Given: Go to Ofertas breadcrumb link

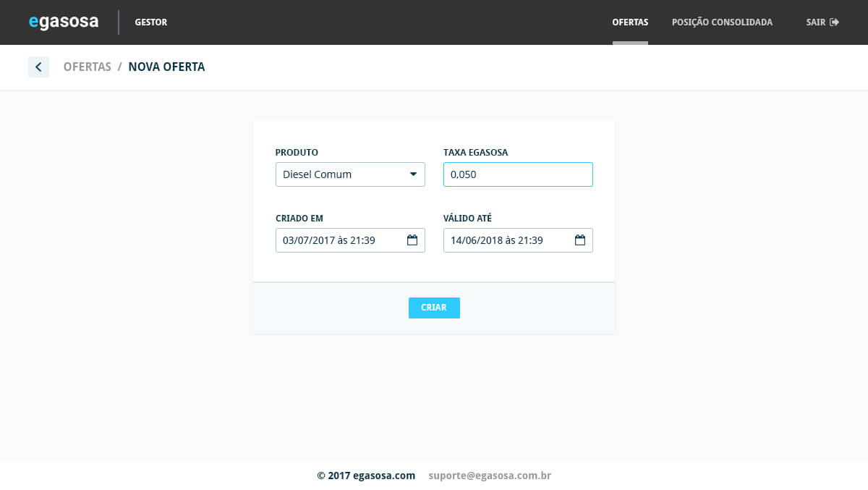Looking at the screenshot, I should click(88, 67).
